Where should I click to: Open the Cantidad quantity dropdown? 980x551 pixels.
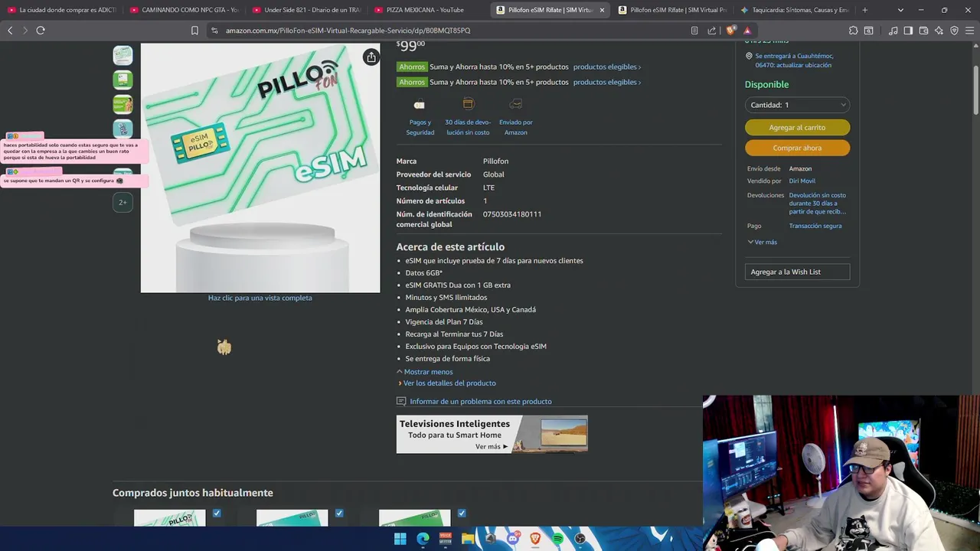pos(797,105)
